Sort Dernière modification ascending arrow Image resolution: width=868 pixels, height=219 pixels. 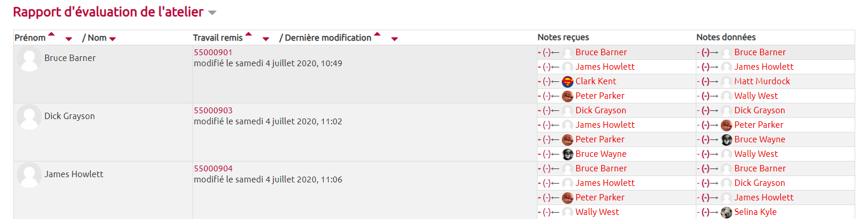coord(377,34)
